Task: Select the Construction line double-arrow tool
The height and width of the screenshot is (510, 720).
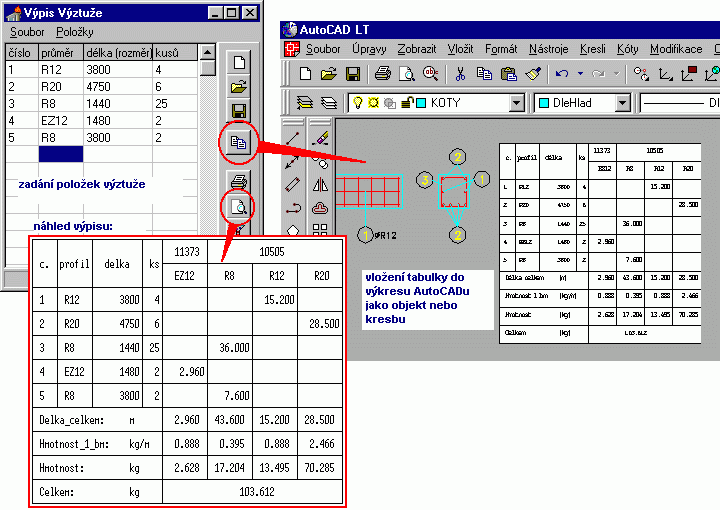Action: (292, 162)
